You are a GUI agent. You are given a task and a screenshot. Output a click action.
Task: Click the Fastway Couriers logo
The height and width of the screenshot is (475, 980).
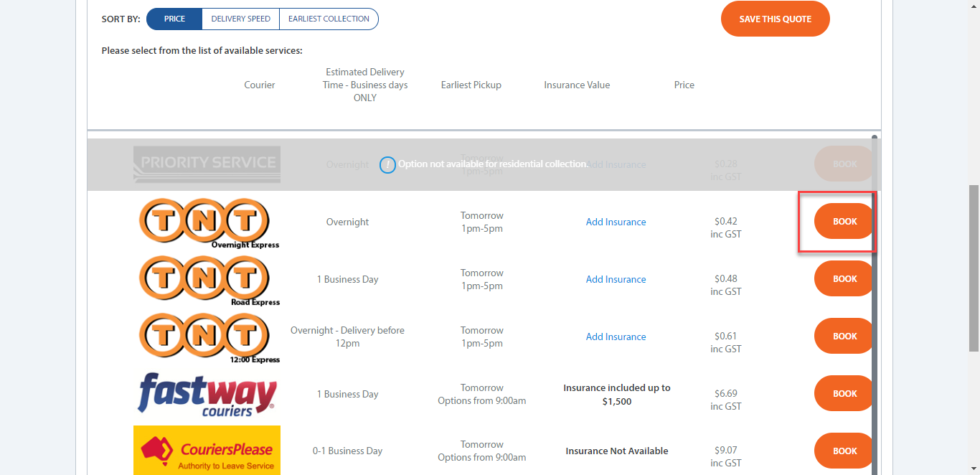pos(206,393)
